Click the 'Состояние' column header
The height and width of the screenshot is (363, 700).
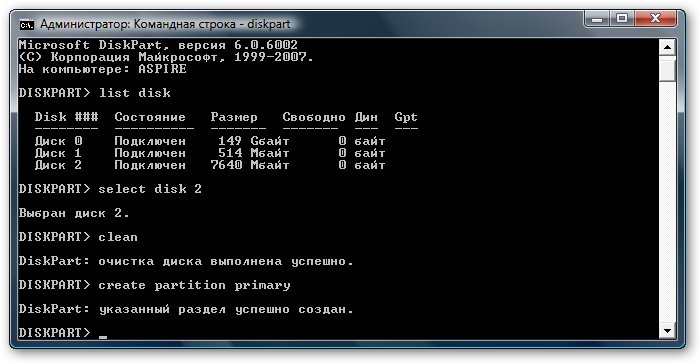150,117
